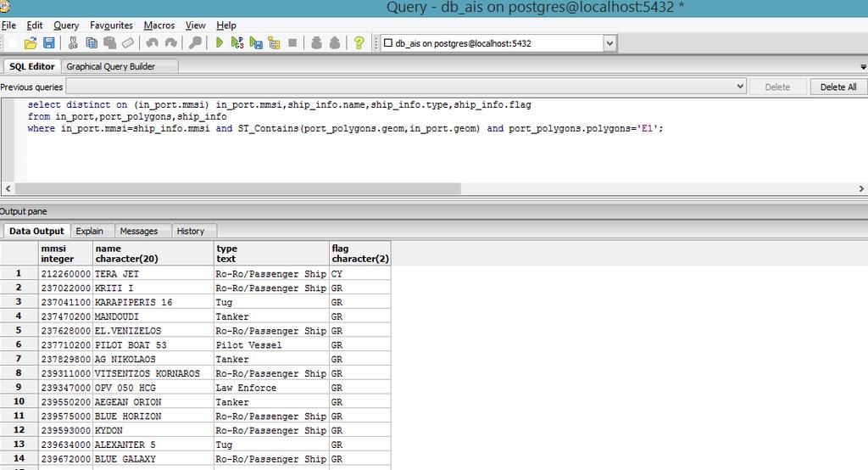Open the Help menu

coord(225,25)
